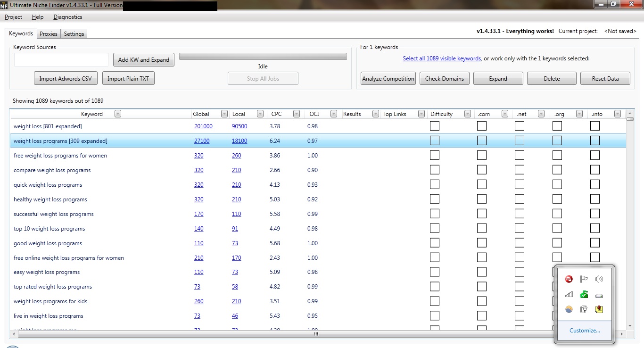Open the Help menu

(38, 17)
